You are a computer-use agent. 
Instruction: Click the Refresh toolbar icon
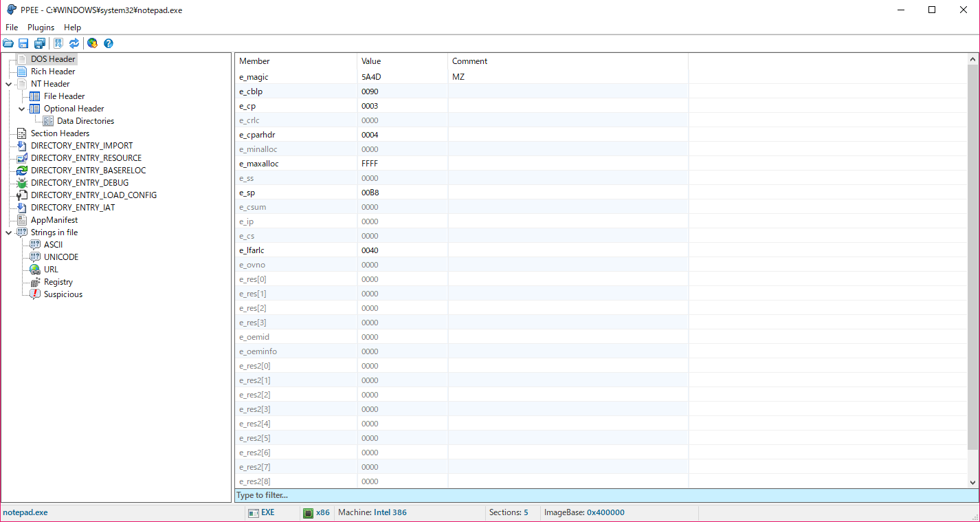point(74,43)
